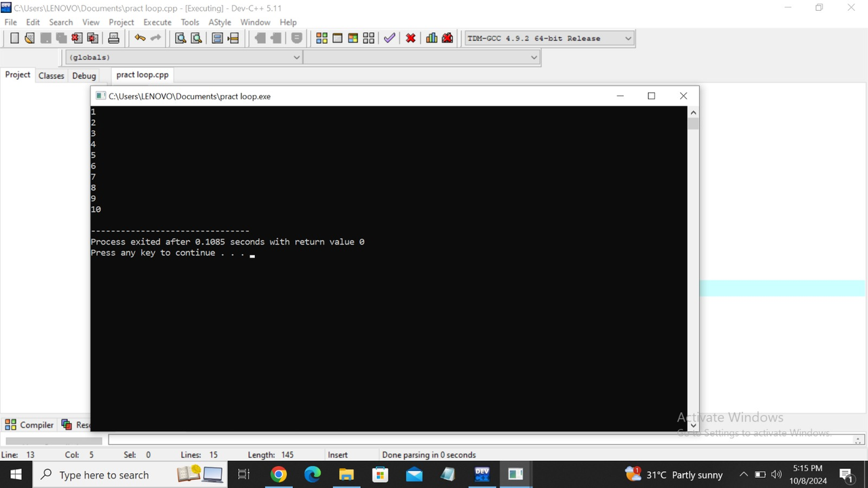The image size is (868, 488).
Task: Click the Find magnifier icon
Action: tap(180, 38)
